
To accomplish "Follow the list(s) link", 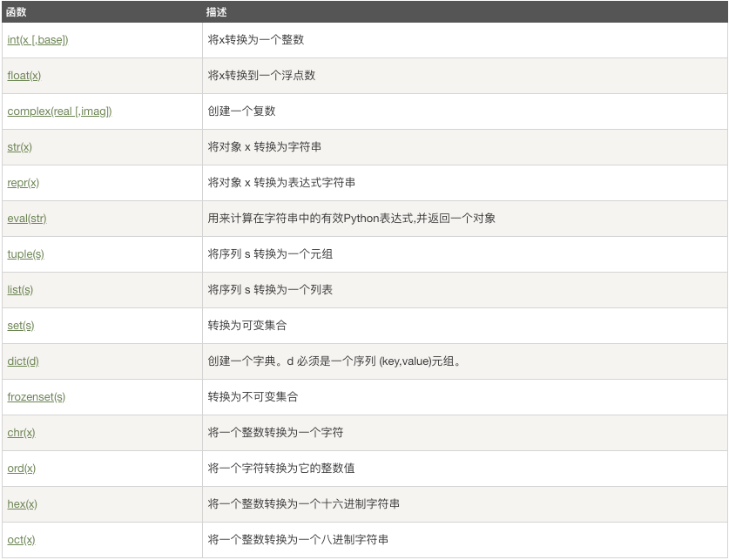I will click(20, 290).
